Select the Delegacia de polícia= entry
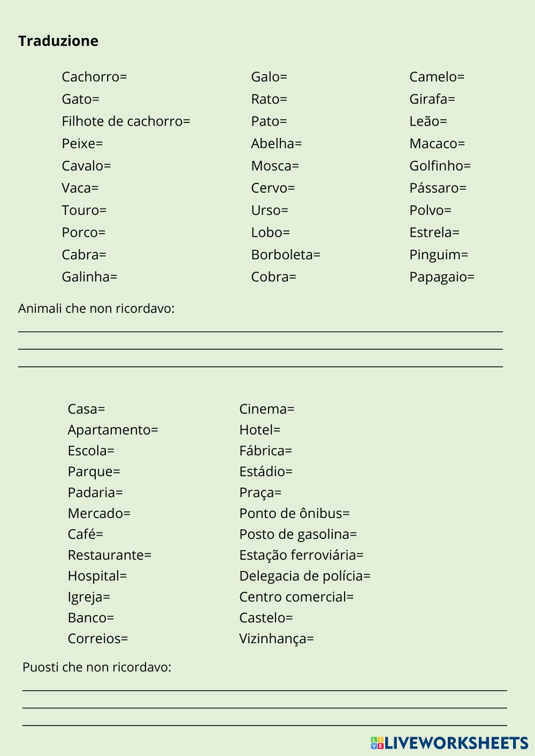The width and height of the screenshot is (535, 756). 304,576
